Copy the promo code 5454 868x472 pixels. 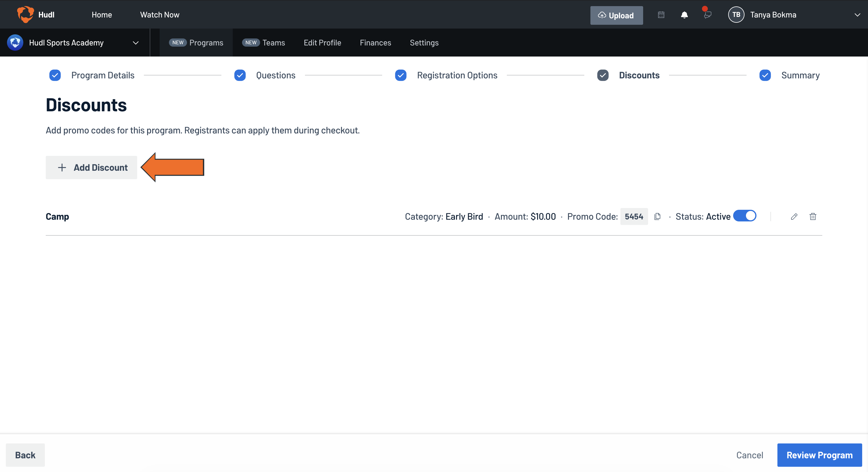click(657, 216)
